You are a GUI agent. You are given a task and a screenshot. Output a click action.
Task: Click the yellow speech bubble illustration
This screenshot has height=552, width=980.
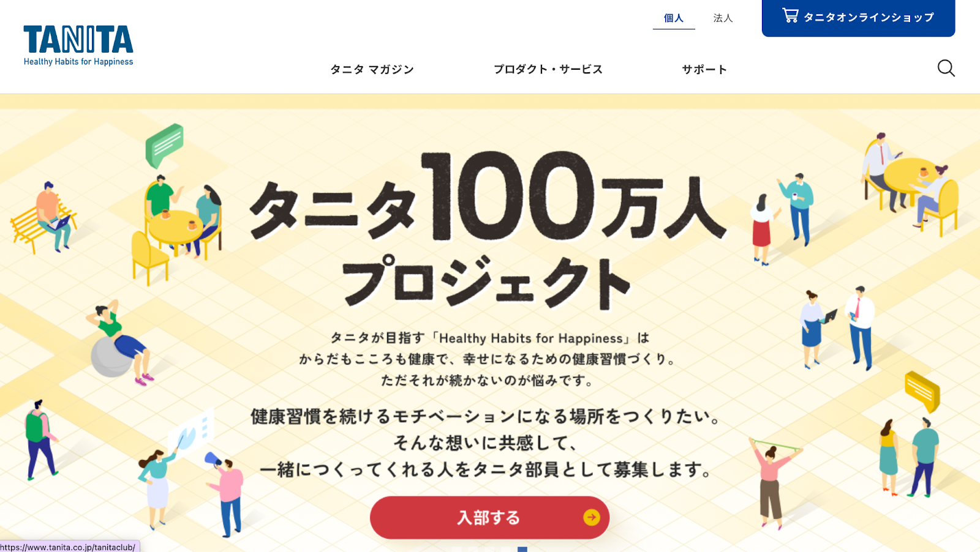tap(922, 392)
